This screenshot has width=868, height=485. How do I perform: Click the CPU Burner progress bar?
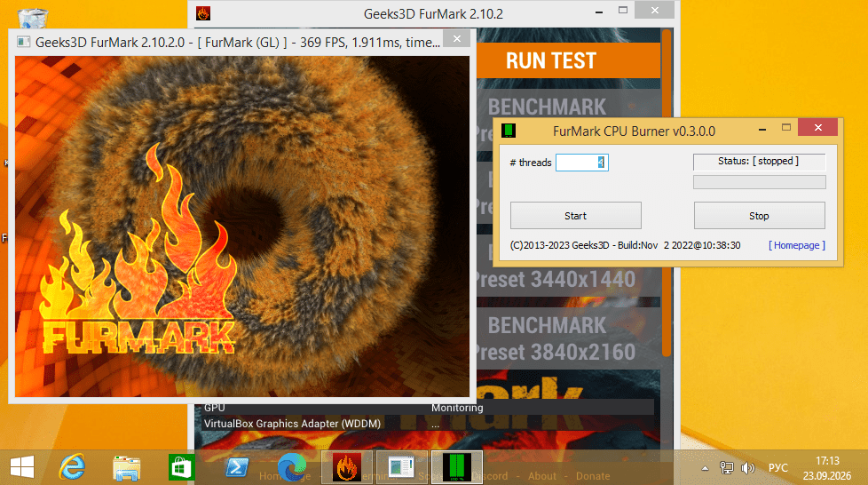pos(760,182)
